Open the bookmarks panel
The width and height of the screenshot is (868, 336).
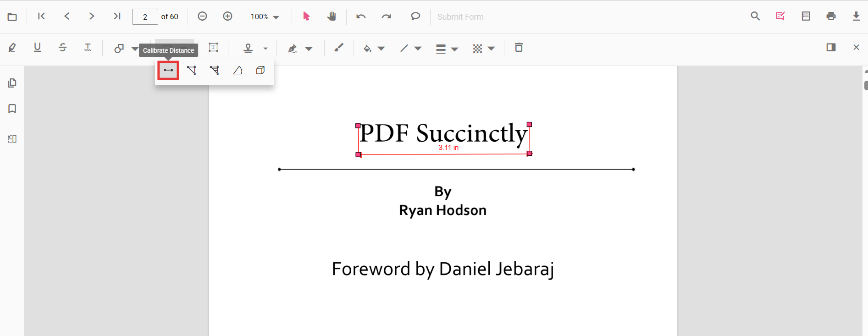pyautogui.click(x=12, y=109)
